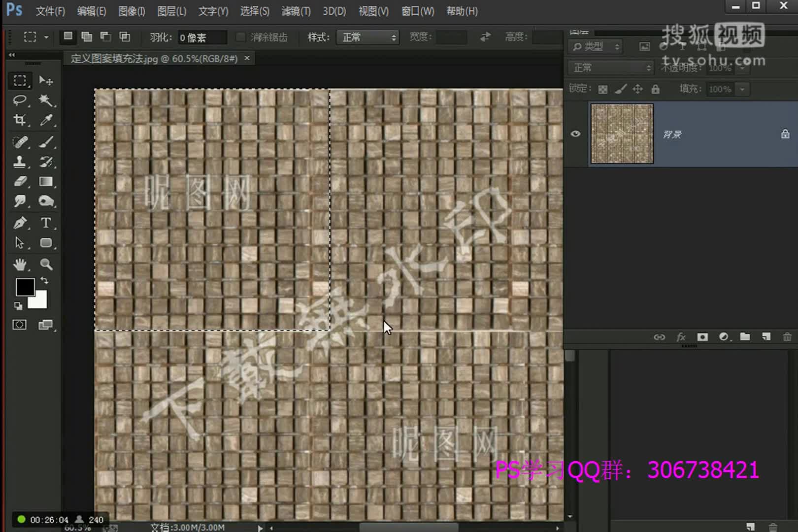Select the Zoom tool
Screen dimensions: 798x532
pyautogui.click(x=46, y=265)
